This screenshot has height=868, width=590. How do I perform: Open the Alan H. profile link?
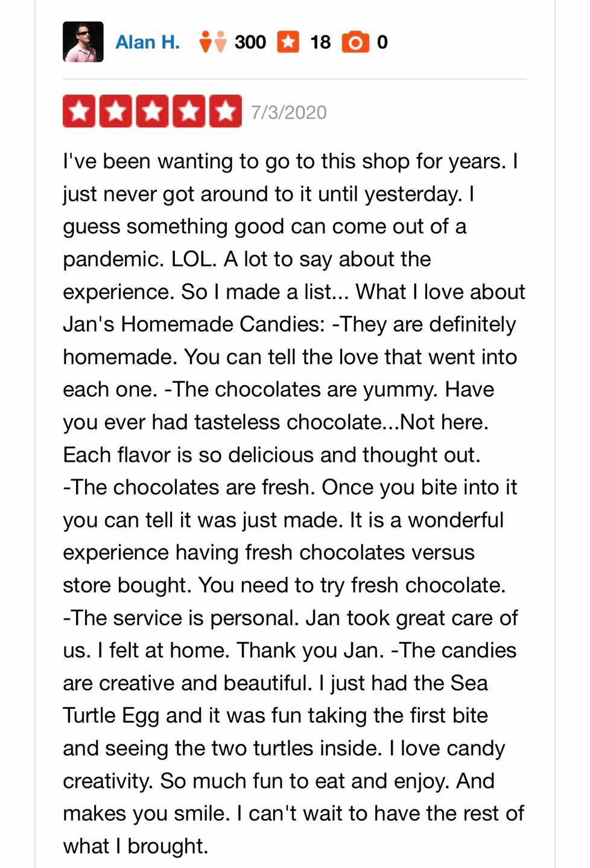(x=148, y=42)
